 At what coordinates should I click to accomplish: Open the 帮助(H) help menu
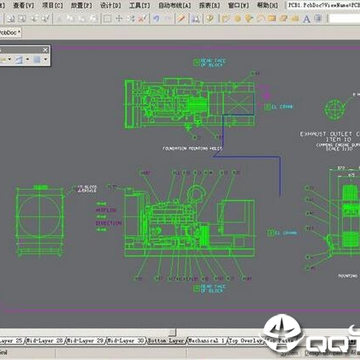(x=267, y=5)
